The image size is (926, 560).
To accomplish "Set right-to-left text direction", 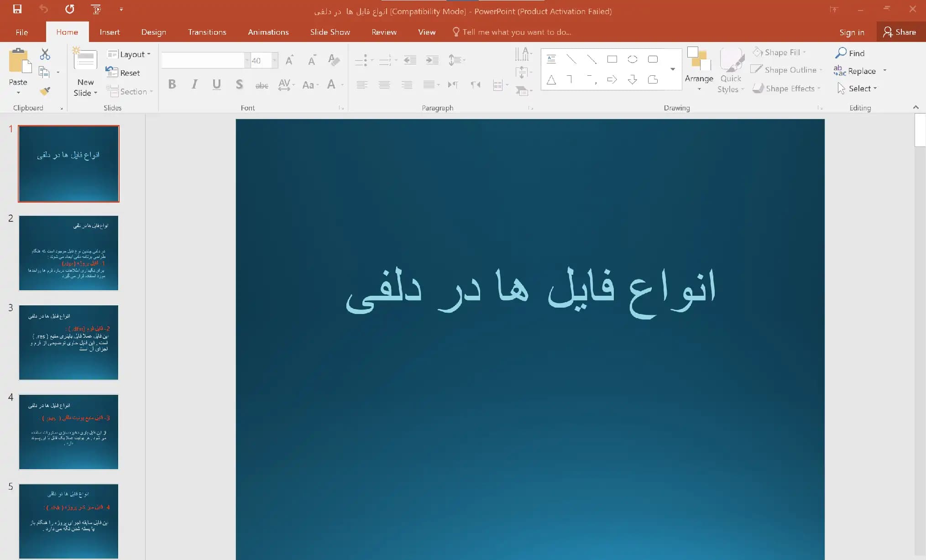I will [476, 85].
